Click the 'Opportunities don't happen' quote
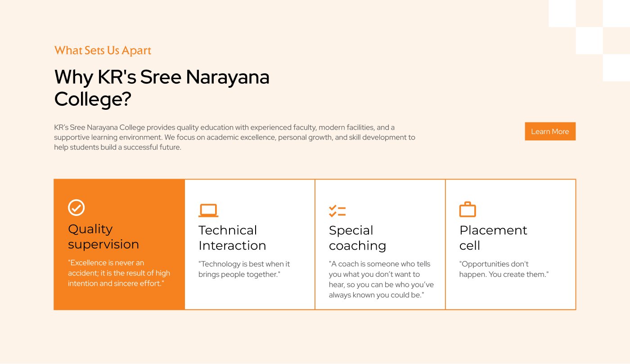This screenshot has width=630, height=364. (504, 269)
